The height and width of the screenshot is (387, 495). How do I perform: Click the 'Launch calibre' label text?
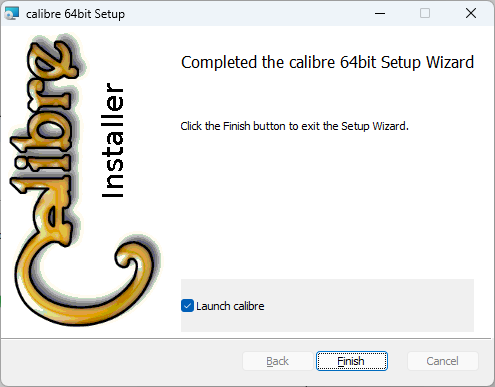click(x=230, y=306)
